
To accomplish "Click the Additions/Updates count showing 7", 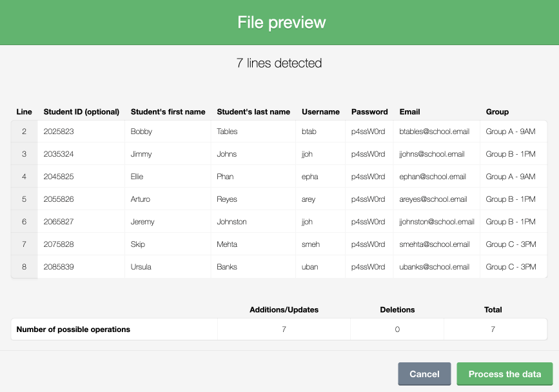I will point(282,329).
